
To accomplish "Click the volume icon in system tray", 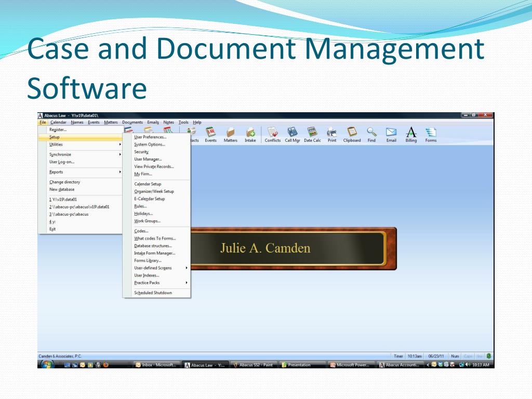I will coord(468,365).
